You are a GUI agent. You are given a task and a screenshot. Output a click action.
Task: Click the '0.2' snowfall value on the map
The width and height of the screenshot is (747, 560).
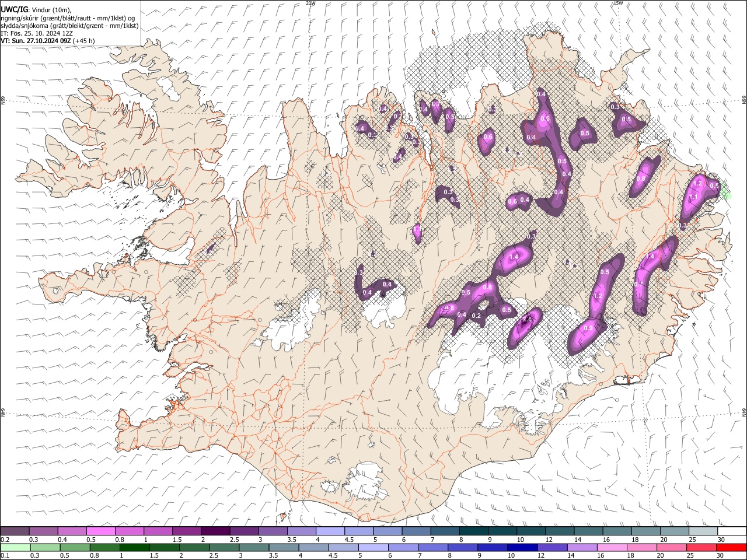[476, 316]
